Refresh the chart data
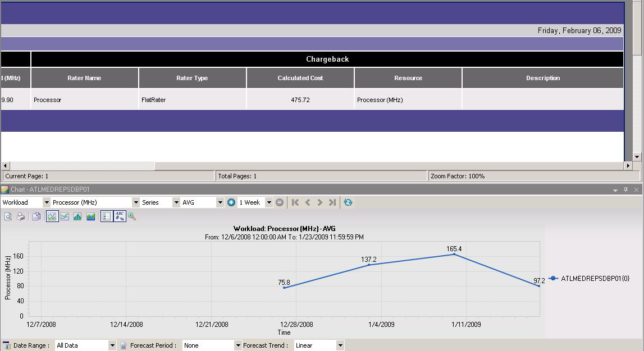644x351 pixels. pyautogui.click(x=348, y=202)
